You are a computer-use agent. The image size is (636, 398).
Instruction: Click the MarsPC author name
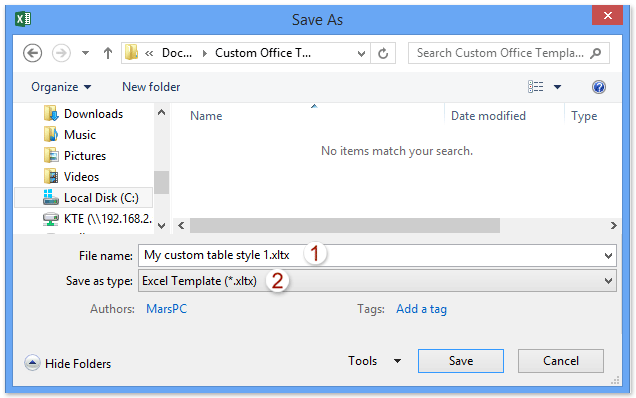[167, 309]
